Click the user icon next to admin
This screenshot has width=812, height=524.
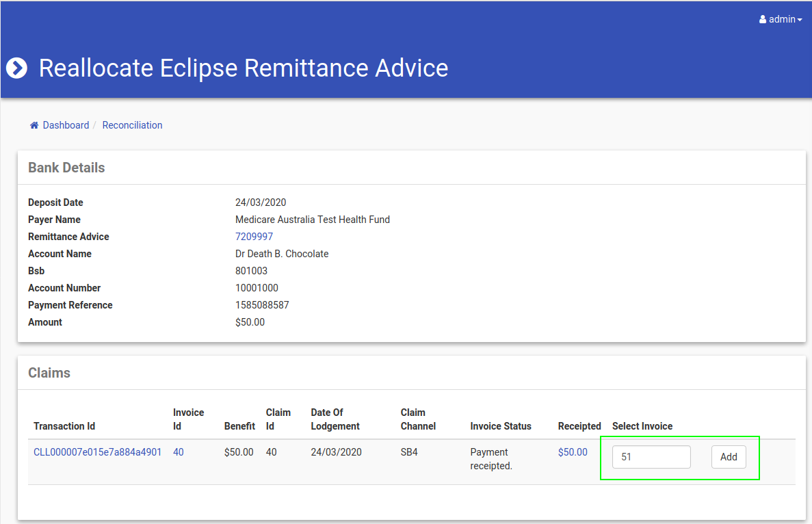[x=763, y=20]
